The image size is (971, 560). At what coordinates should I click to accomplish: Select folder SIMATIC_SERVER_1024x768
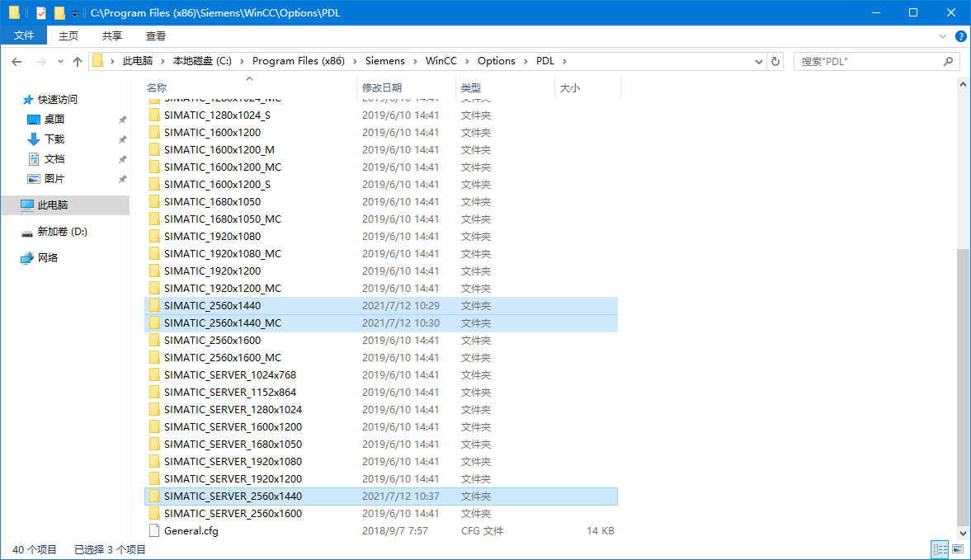381,375
